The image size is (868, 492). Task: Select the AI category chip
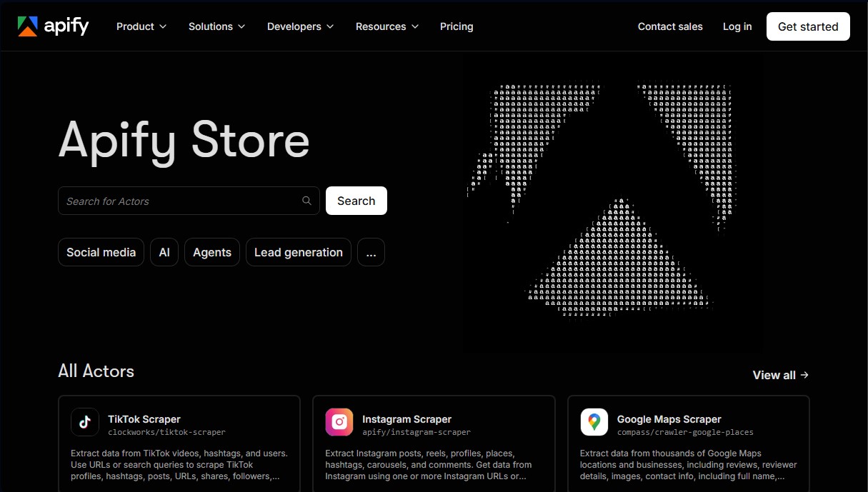164,252
